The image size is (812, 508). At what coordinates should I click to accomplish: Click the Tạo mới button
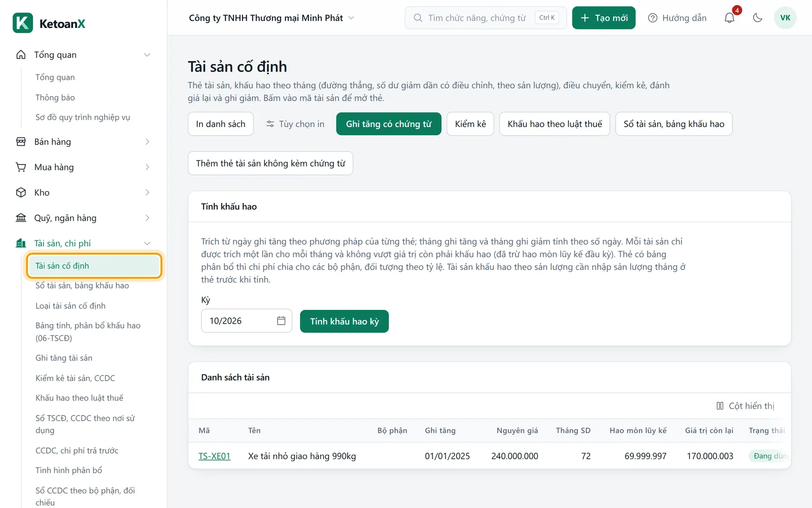pyautogui.click(x=604, y=18)
